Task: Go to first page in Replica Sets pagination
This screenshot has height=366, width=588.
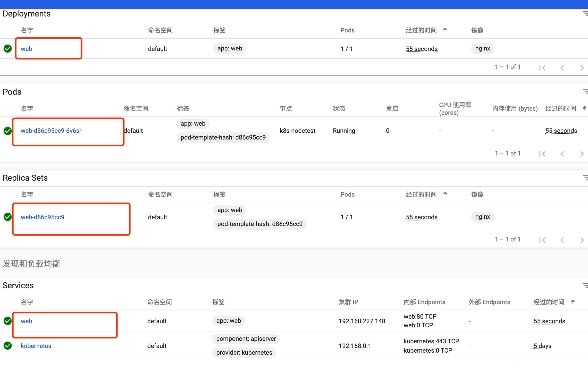Action: click(542, 240)
